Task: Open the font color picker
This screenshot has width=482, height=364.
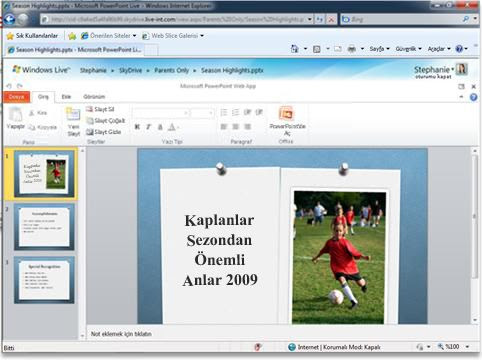Action: pos(173,127)
